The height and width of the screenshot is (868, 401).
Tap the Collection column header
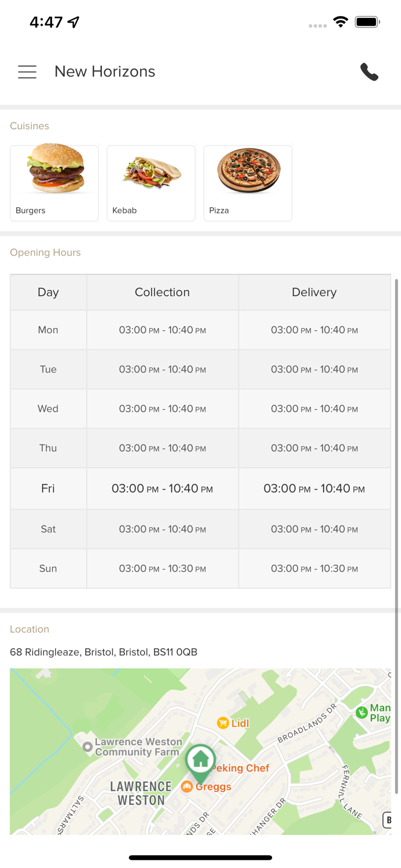tap(162, 292)
